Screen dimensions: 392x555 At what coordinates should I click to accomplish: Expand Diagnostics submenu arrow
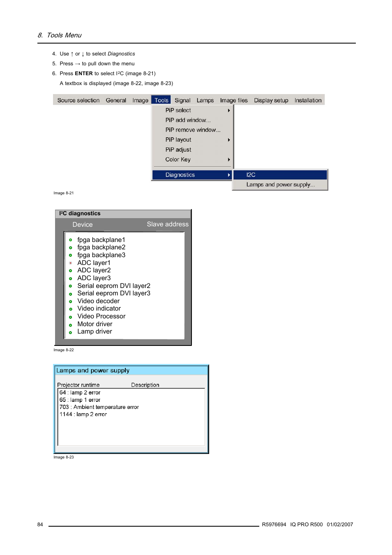[229, 175]
